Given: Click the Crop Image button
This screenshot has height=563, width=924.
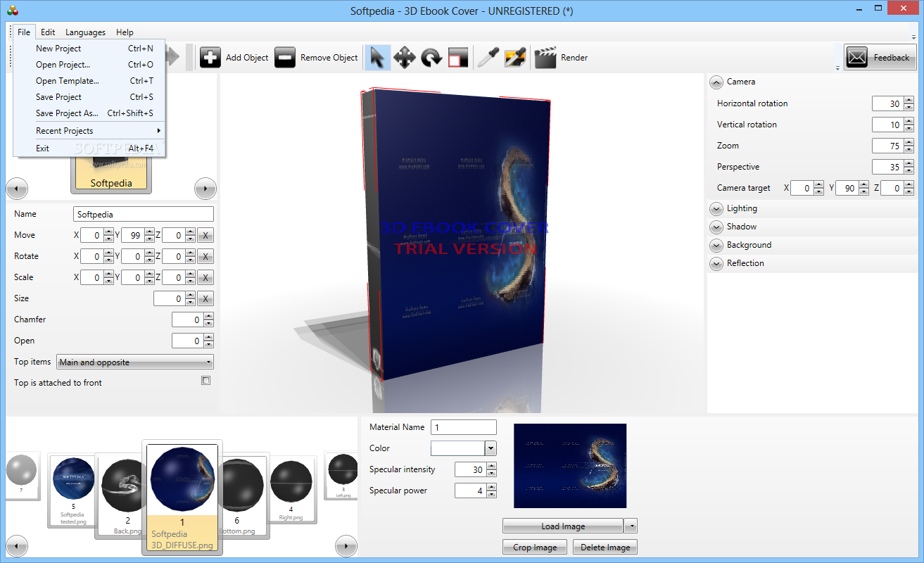Looking at the screenshot, I should (535, 548).
